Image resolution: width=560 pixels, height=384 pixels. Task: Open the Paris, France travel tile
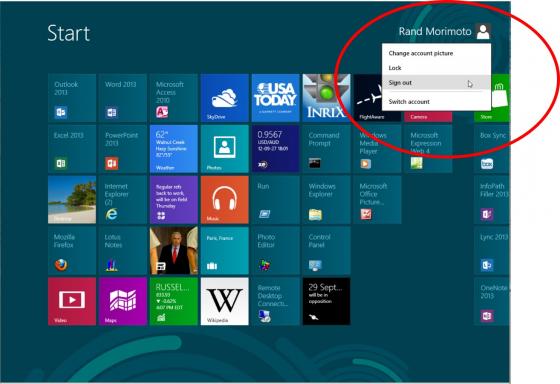pyautogui.click(x=225, y=250)
